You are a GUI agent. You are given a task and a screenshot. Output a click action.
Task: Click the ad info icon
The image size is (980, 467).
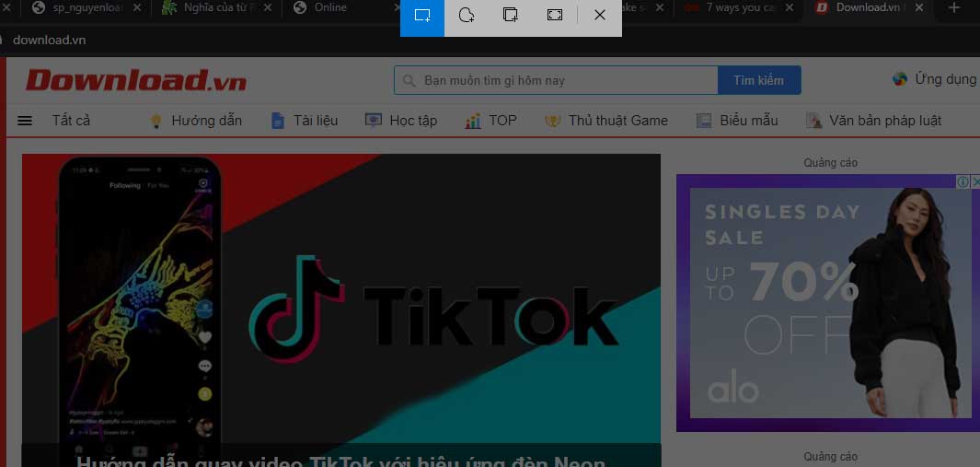pyautogui.click(x=963, y=181)
